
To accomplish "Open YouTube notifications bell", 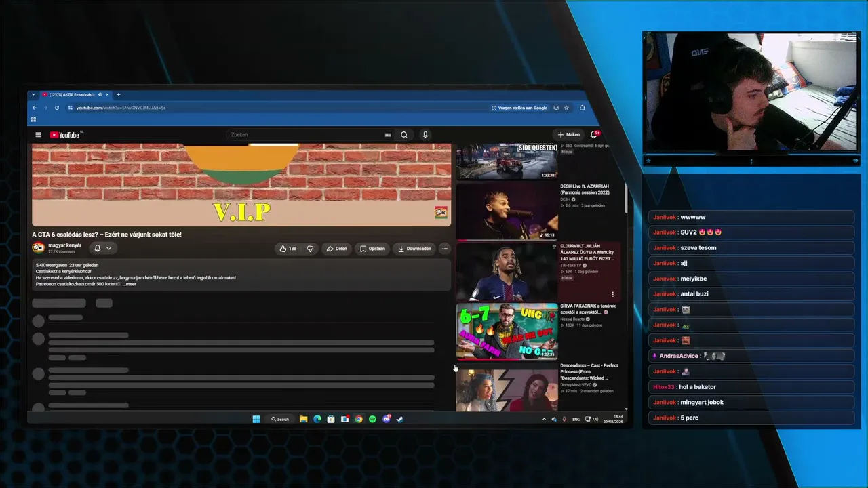I will click(x=594, y=135).
